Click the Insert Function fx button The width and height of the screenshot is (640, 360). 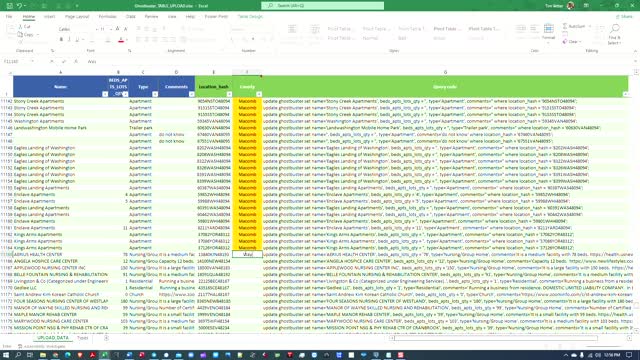(x=76, y=62)
